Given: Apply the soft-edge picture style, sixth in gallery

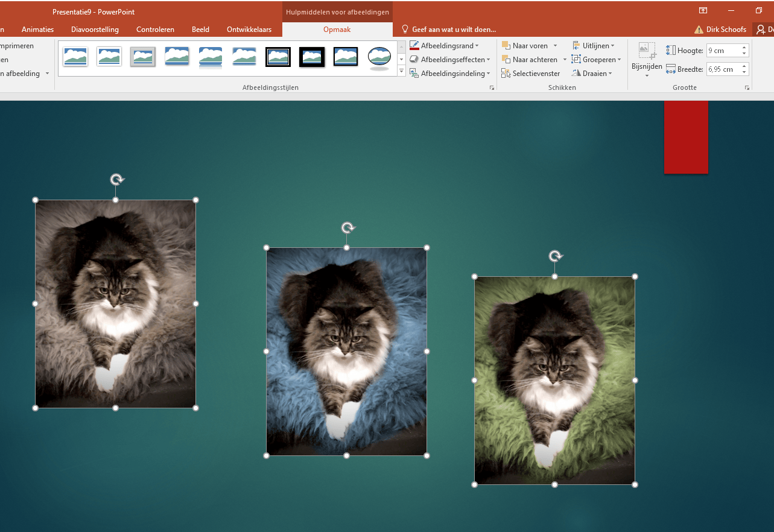Looking at the screenshot, I should 244,57.
